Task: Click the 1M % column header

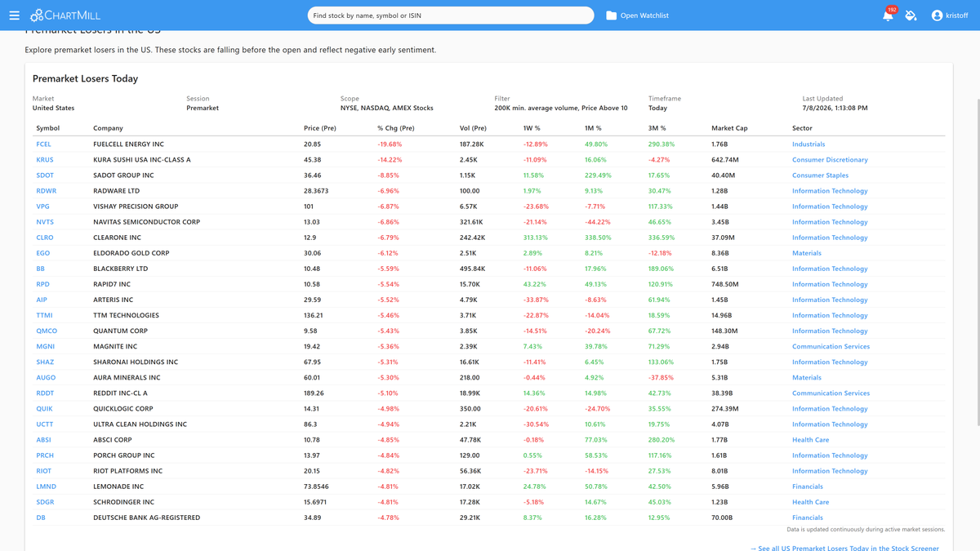Action: pos(593,128)
